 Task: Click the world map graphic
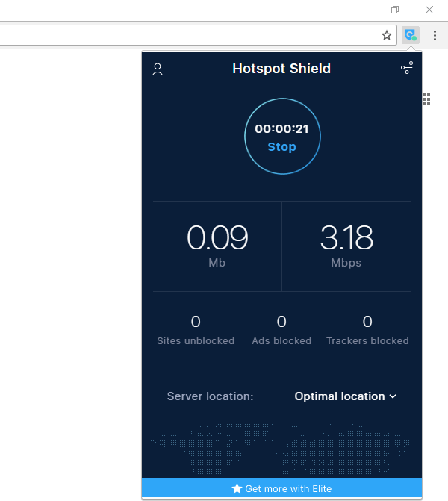281,450
